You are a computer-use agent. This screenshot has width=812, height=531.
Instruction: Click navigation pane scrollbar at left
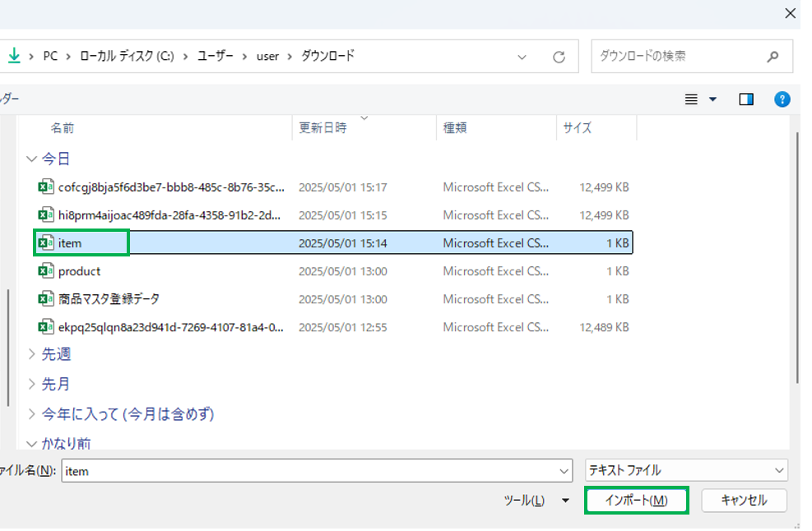pos(7,347)
